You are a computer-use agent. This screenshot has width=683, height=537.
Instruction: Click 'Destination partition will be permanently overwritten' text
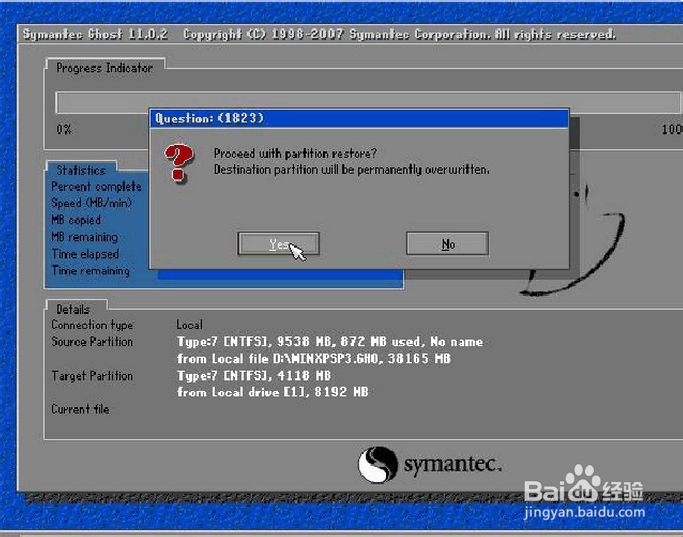351,169
